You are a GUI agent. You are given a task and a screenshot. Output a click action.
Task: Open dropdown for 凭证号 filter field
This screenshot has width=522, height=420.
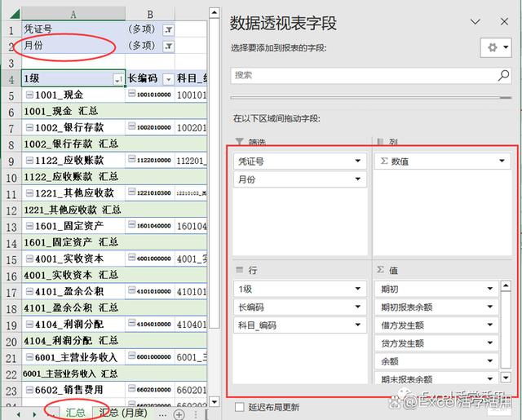point(357,161)
